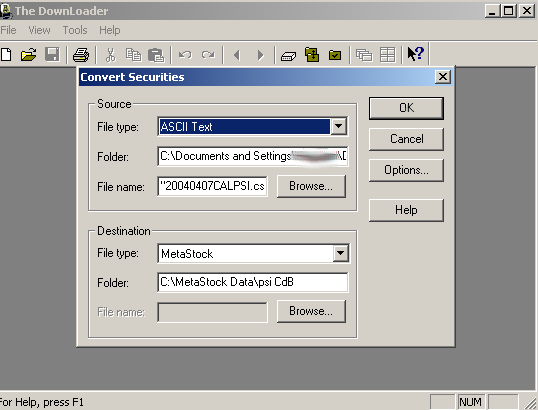Click the OK button

406,108
